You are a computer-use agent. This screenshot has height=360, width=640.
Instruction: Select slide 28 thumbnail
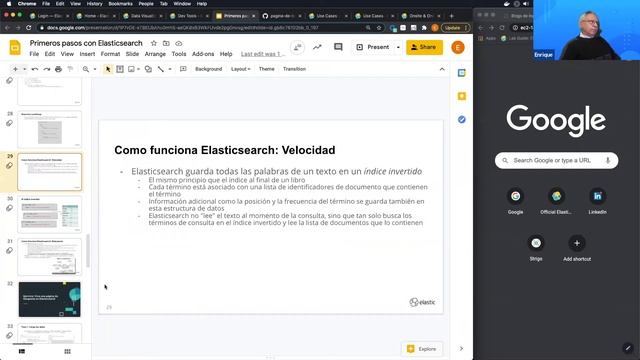[49, 129]
